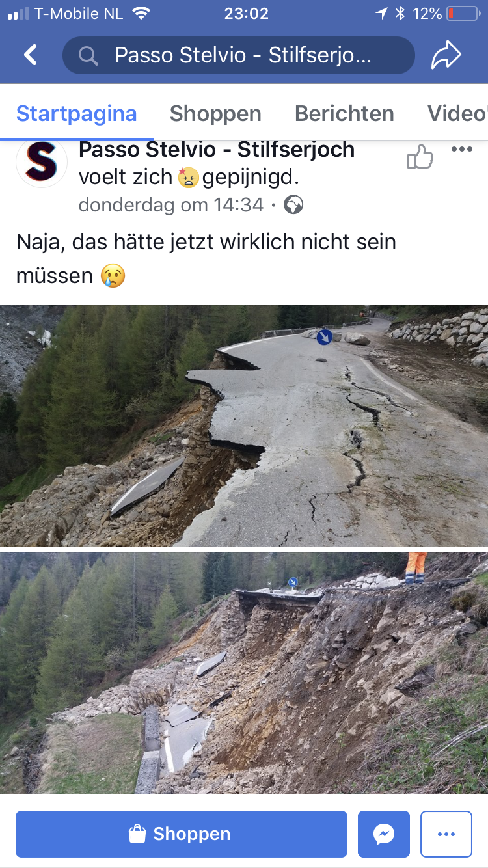This screenshot has height=868, width=488.
Task: Like the page with thumbs-up icon
Action: (x=420, y=157)
